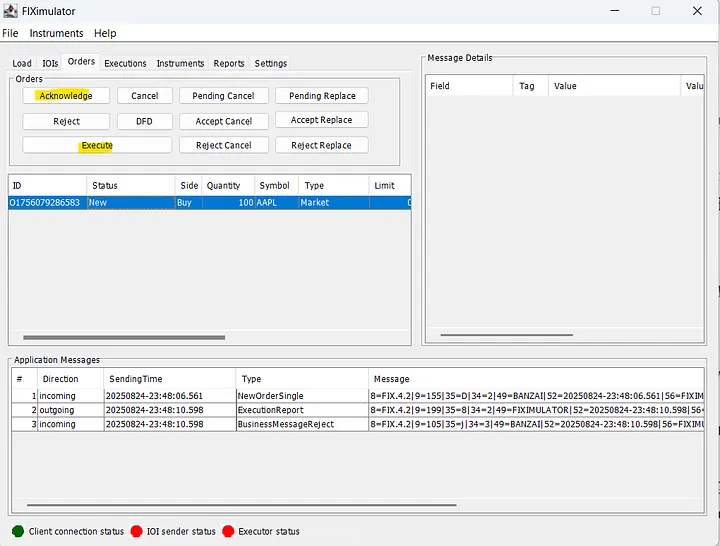
Task: Switch to the IOIs tab
Action: click(x=51, y=63)
